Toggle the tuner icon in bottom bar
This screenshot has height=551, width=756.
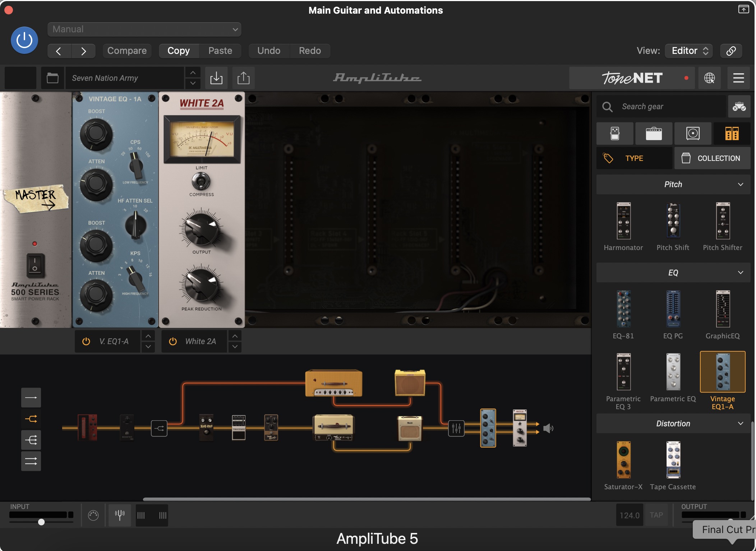[120, 515]
